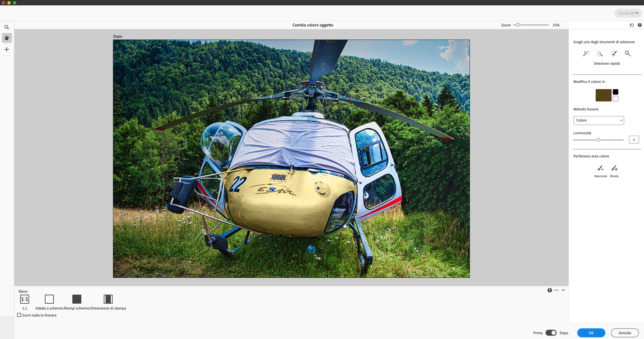Enable Scorri tutte le finestre checkbox

click(x=19, y=315)
